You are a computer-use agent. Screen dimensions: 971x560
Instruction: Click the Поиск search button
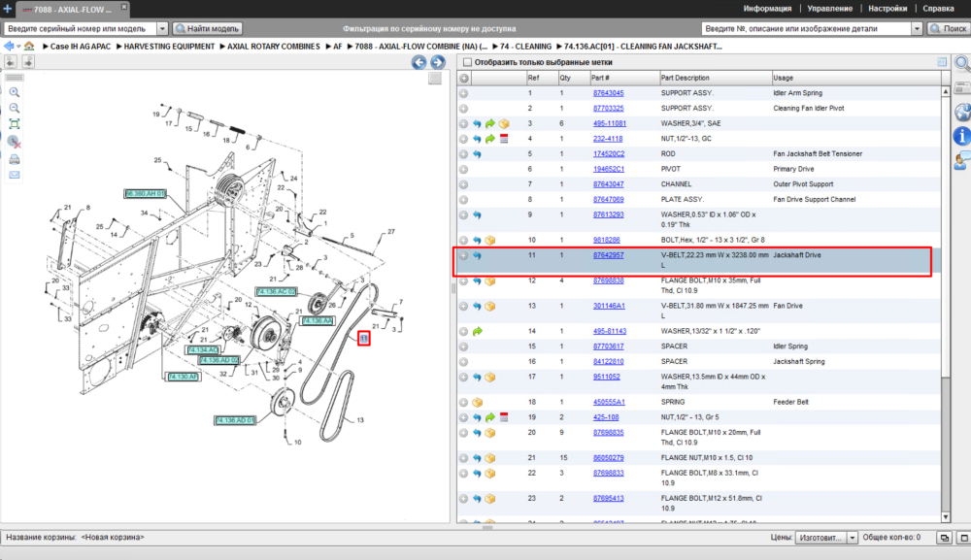click(x=948, y=28)
